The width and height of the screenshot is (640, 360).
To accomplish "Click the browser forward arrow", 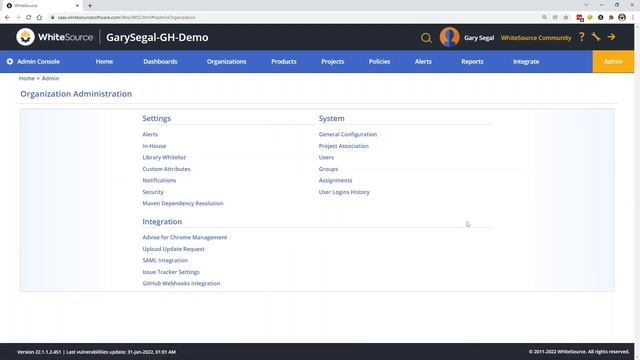I will coord(18,18).
